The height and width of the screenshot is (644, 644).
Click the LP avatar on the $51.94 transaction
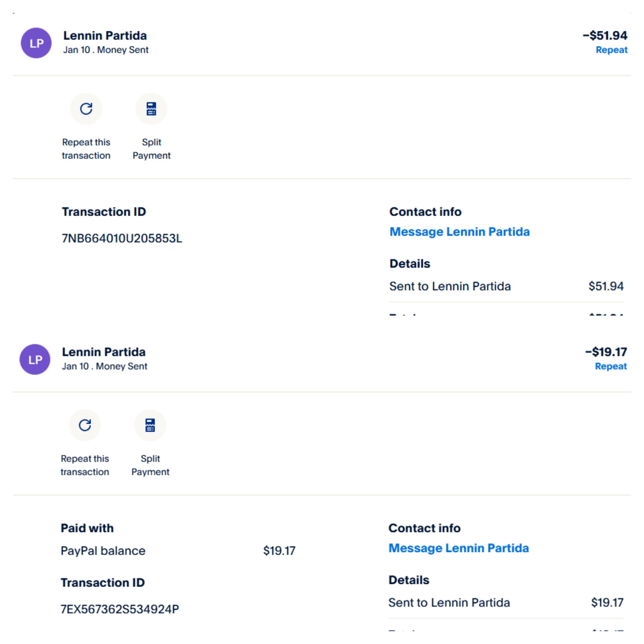(x=36, y=43)
